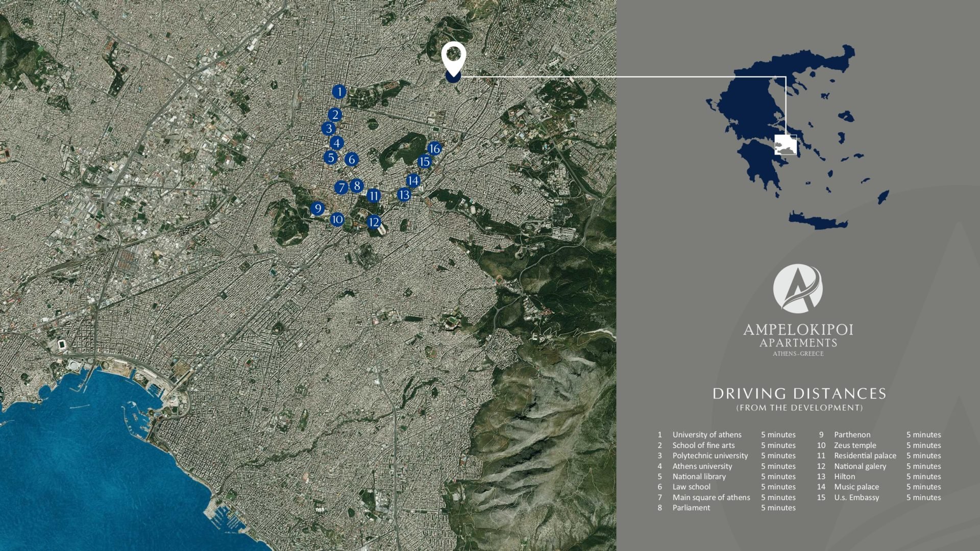Image resolution: width=980 pixels, height=551 pixels.
Task: Click map marker number 6
Action: tap(351, 159)
